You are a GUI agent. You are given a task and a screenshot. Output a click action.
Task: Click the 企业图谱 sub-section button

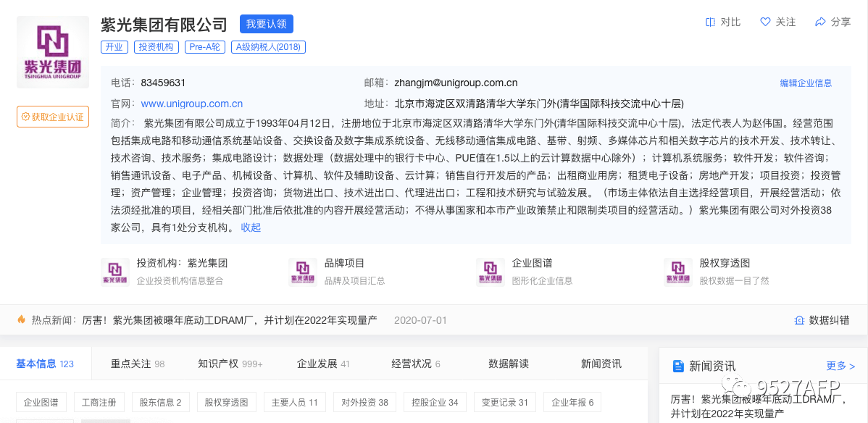click(x=41, y=403)
